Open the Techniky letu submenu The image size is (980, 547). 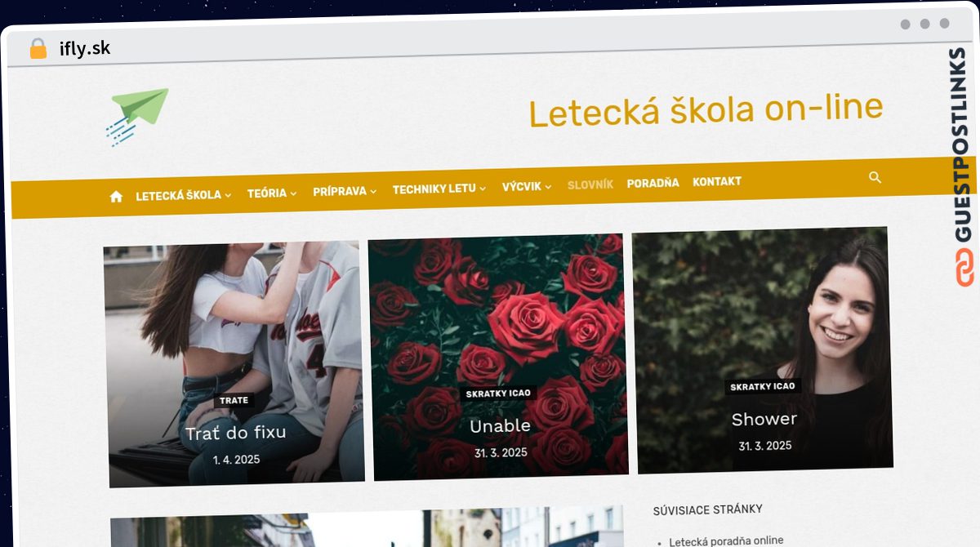click(439, 189)
